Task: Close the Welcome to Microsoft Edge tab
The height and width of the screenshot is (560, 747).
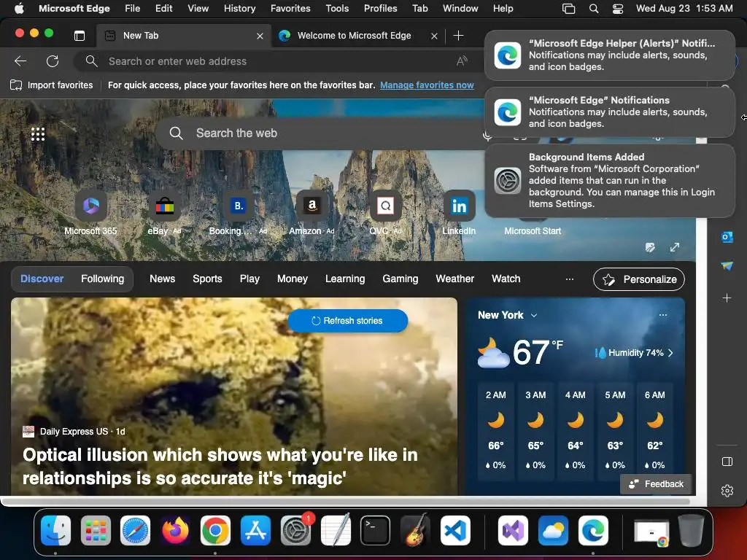Action: [x=434, y=36]
